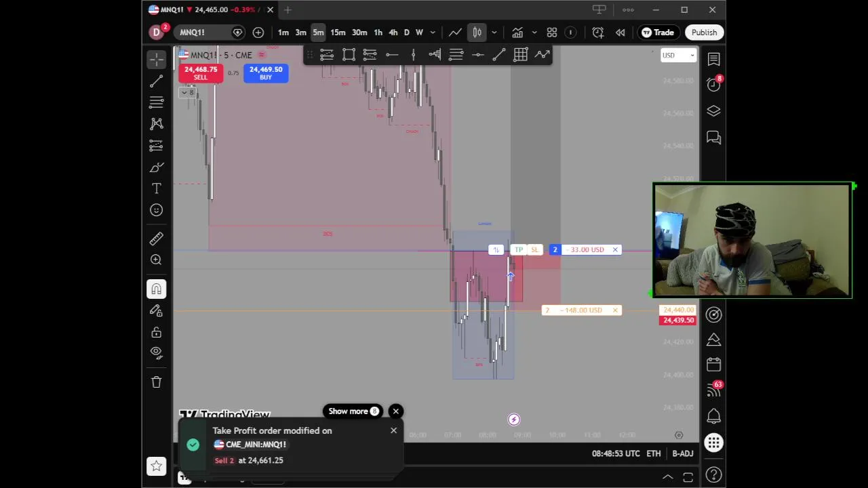Cancel the -148.00 USD order label
Screen dimensions: 868x488
(x=615, y=310)
